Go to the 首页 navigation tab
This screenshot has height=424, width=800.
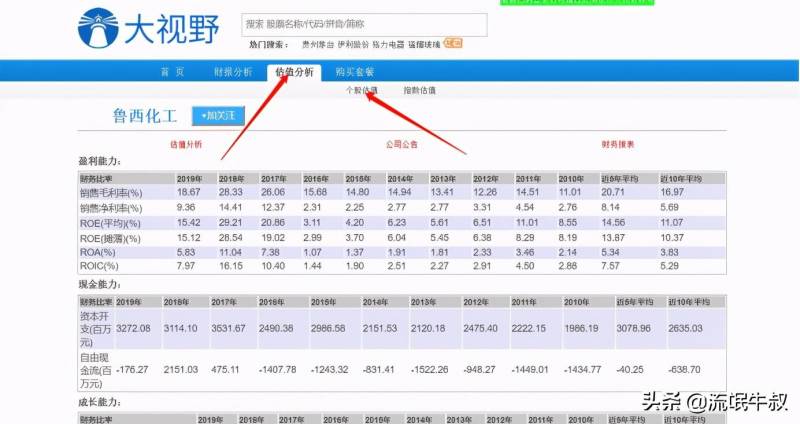pyautogui.click(x=172, y=72)
